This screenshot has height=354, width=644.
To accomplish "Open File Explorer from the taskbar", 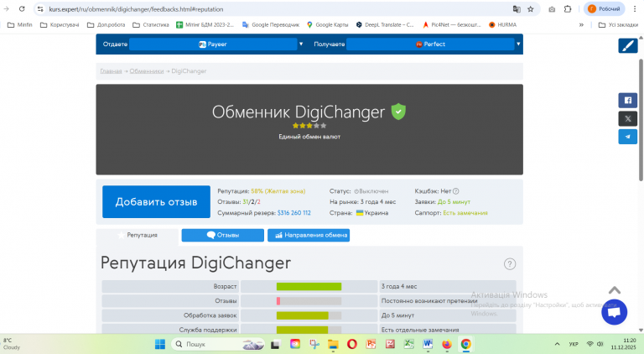I will point(333,344).
